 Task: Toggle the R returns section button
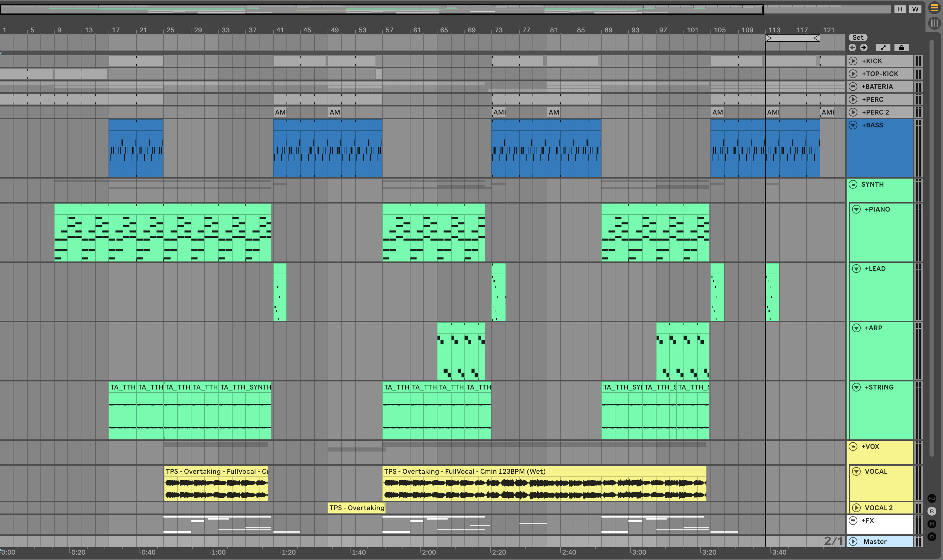pyautogui.click(x=932, y=511)
